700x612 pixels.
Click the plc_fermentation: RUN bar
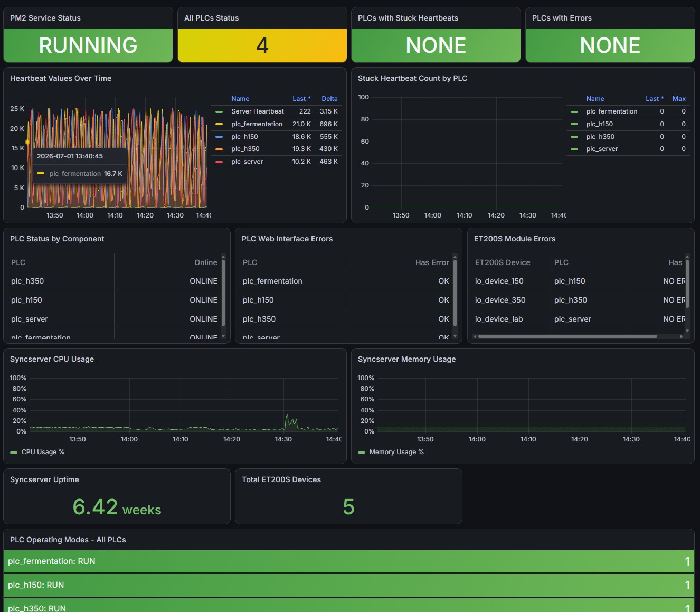click(x=349, y=561)
